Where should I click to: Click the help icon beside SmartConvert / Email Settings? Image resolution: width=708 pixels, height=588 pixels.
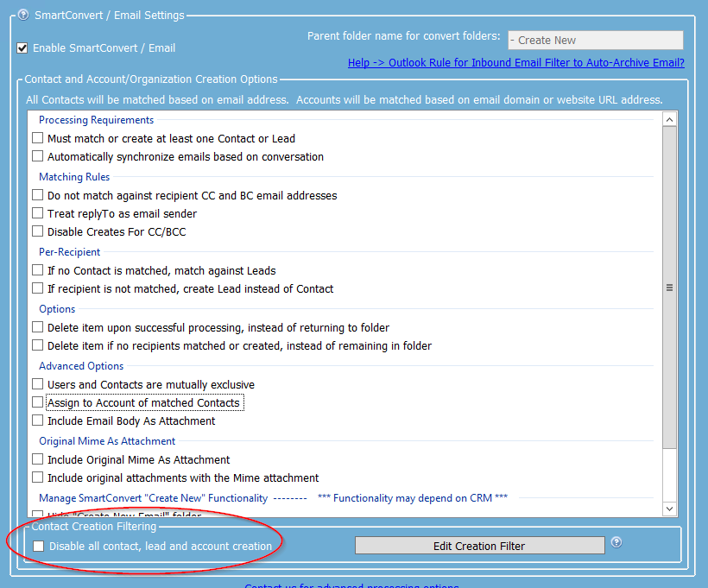click(x=23, y=15)
